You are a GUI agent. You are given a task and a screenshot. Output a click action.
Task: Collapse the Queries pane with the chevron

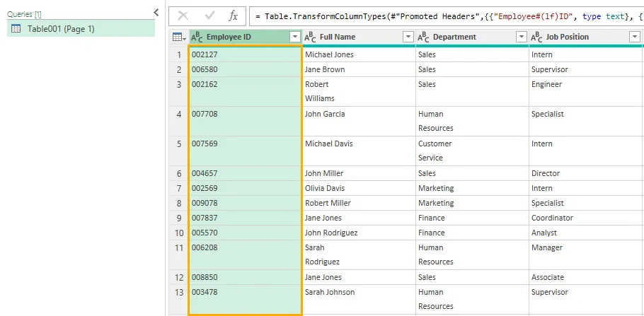coord(156,13)
